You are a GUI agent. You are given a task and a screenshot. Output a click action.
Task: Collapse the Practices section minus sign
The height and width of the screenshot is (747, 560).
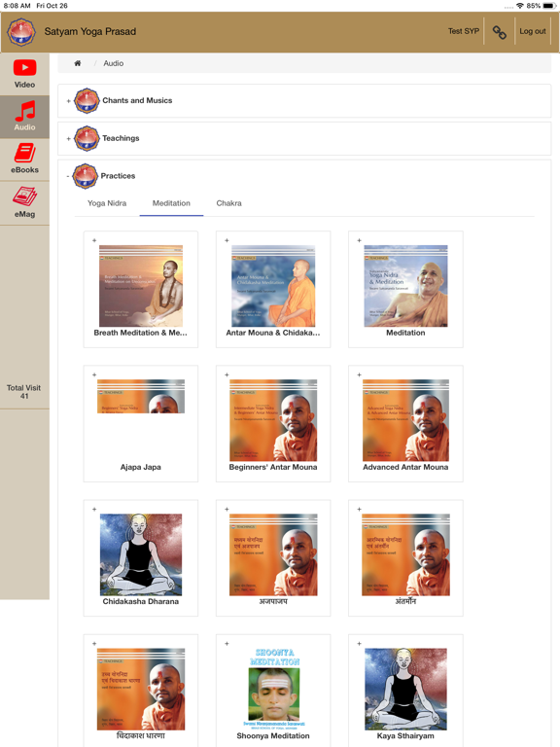point(68,176)
